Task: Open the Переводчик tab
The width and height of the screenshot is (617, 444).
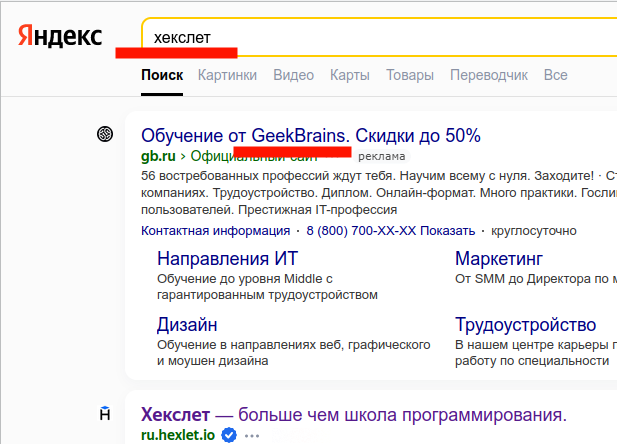Action: pos(489,75)
